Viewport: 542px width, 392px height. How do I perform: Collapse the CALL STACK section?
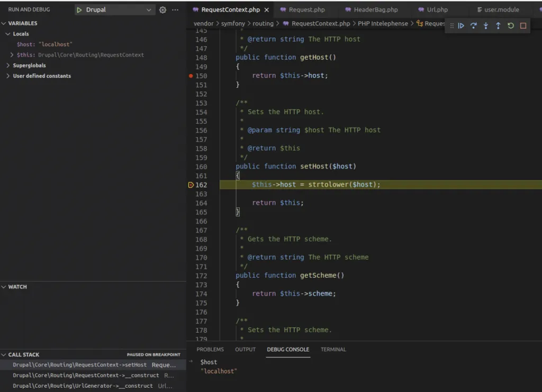click(x=4, y=354)
